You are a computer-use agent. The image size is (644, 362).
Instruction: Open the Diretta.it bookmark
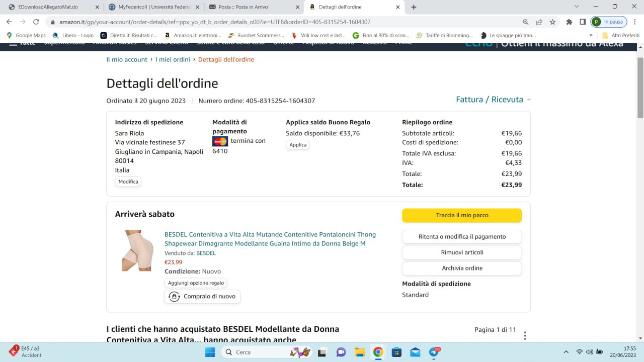(x=129, y=36)
